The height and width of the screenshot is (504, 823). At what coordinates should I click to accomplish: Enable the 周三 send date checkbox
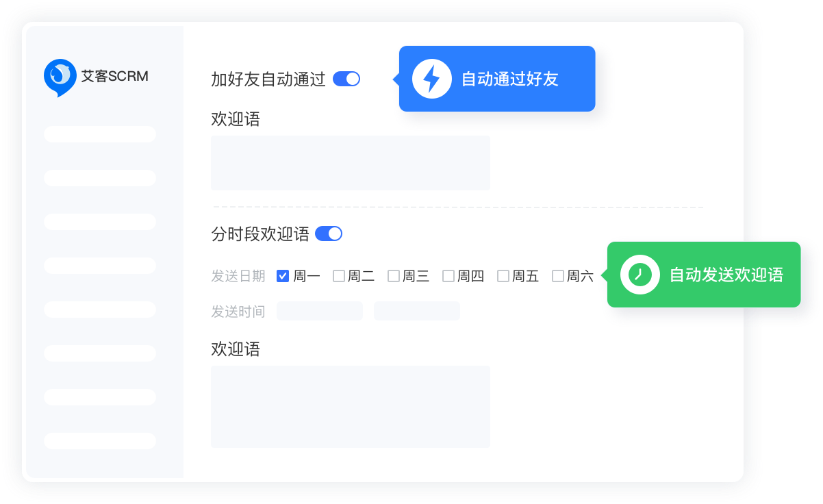(x=393, y=276)
